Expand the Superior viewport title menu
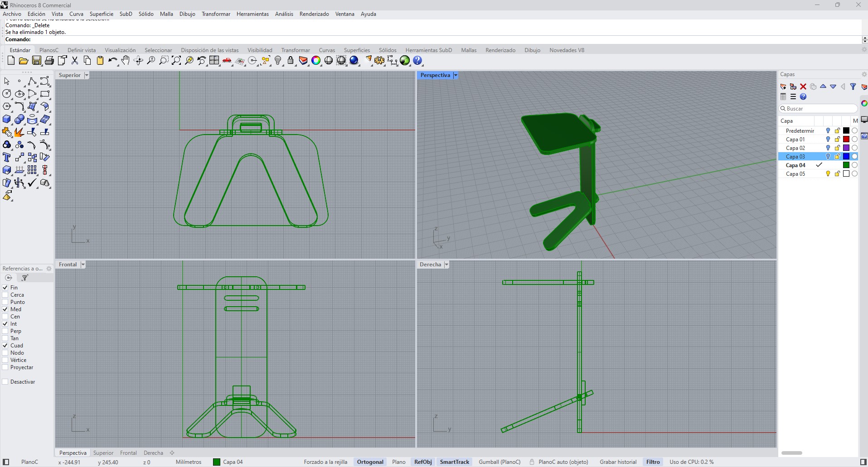Image resolution: width=868 pixels, height=467 pixels. click(86, 75)
